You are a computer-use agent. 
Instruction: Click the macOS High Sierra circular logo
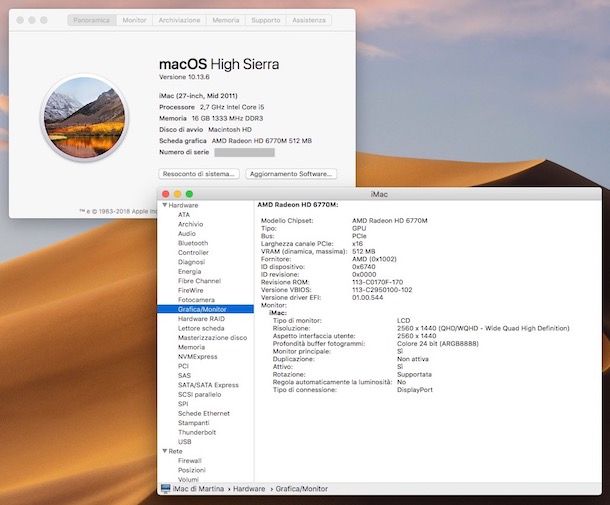point(84,117)
